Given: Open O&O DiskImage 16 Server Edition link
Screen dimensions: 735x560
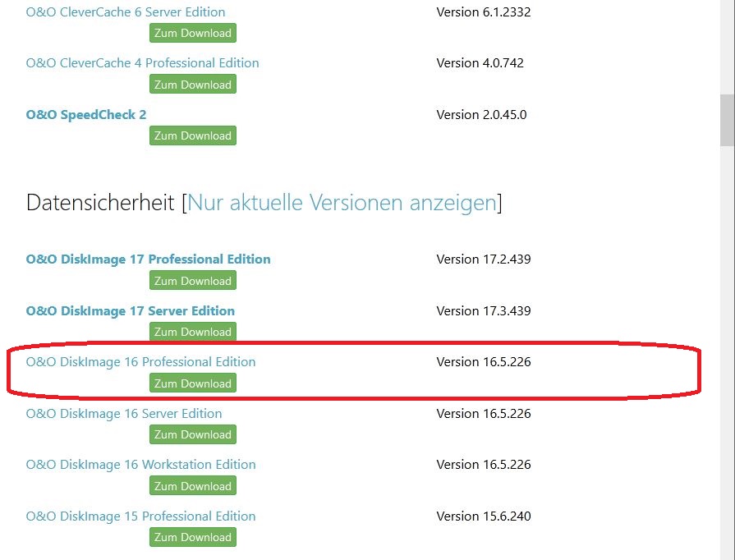Looking at the screenshot, I should [x=124, y=413].
